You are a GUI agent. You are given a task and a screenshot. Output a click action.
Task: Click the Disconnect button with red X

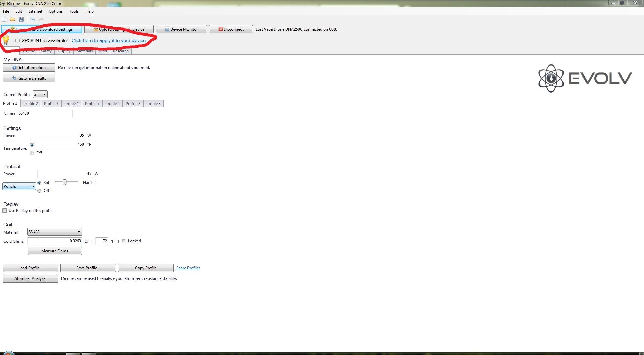231,29
